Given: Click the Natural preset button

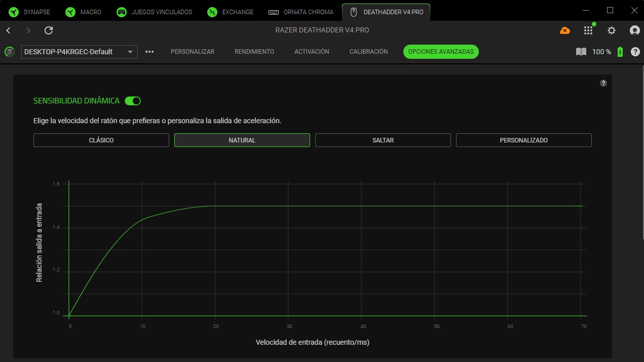Looking at the screenshot, I should (x=242, y=140).
